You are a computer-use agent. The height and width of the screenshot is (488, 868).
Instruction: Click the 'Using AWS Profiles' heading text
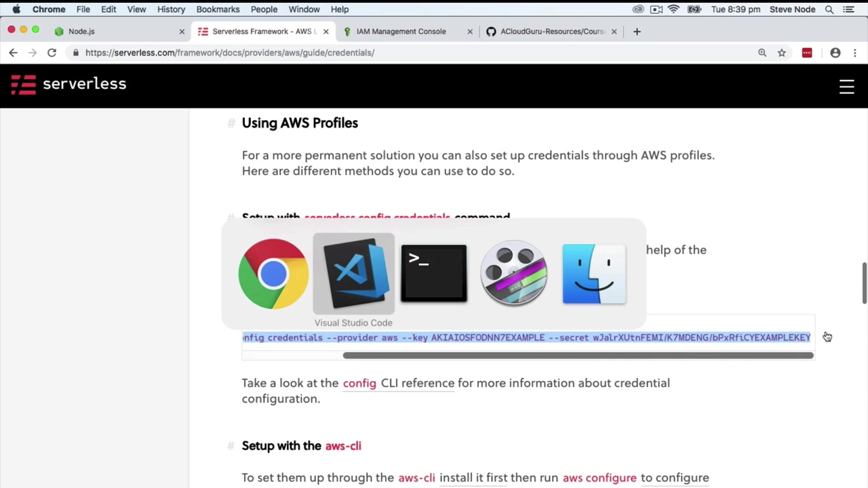(300, 123)
